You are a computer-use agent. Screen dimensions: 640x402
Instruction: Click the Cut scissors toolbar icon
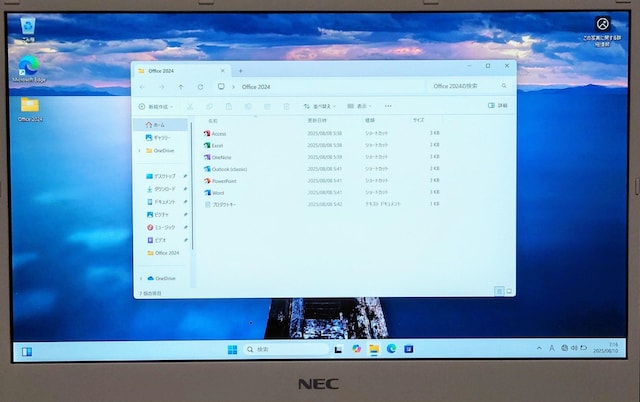point(190,107)
